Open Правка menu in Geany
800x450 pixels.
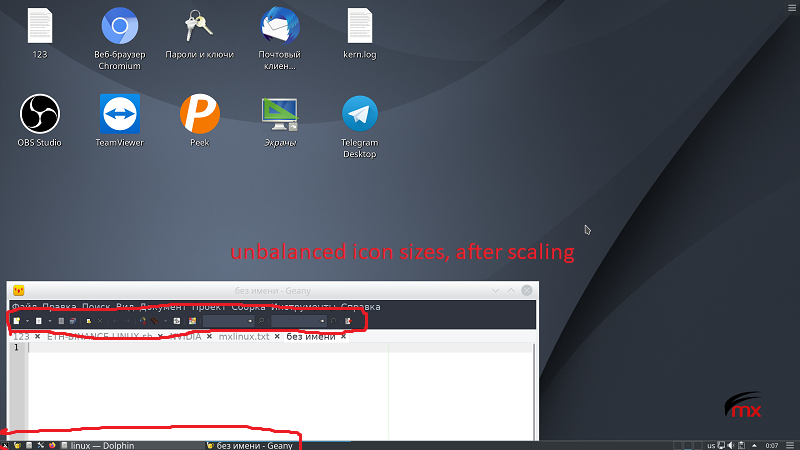coord(59,307)
